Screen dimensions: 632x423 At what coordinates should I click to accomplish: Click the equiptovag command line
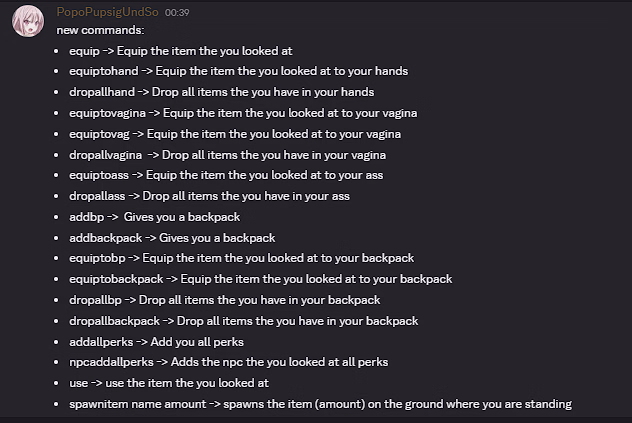[x=236, y=134]
